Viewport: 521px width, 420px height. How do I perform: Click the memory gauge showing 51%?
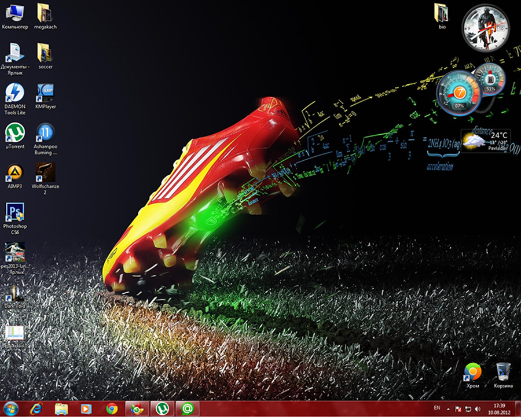[x=490, y=79]
